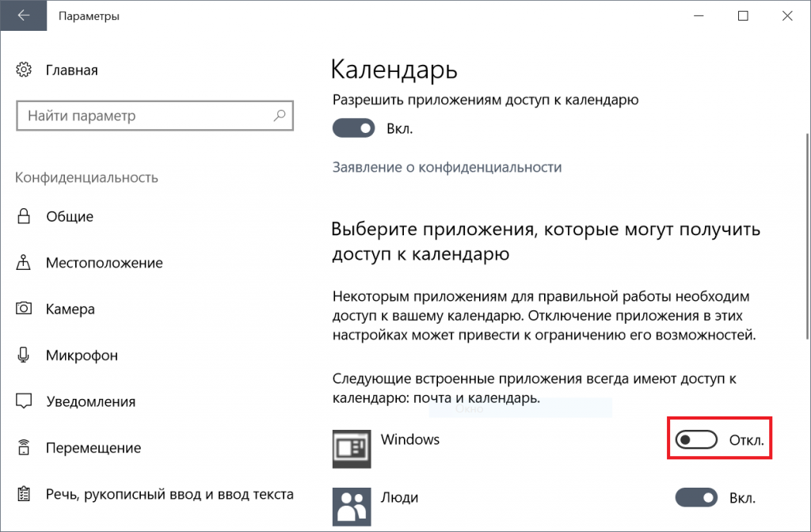Viewport: 811px width, 532px height.
Task: Click the search magnifier icon
Action: [280, 116]
